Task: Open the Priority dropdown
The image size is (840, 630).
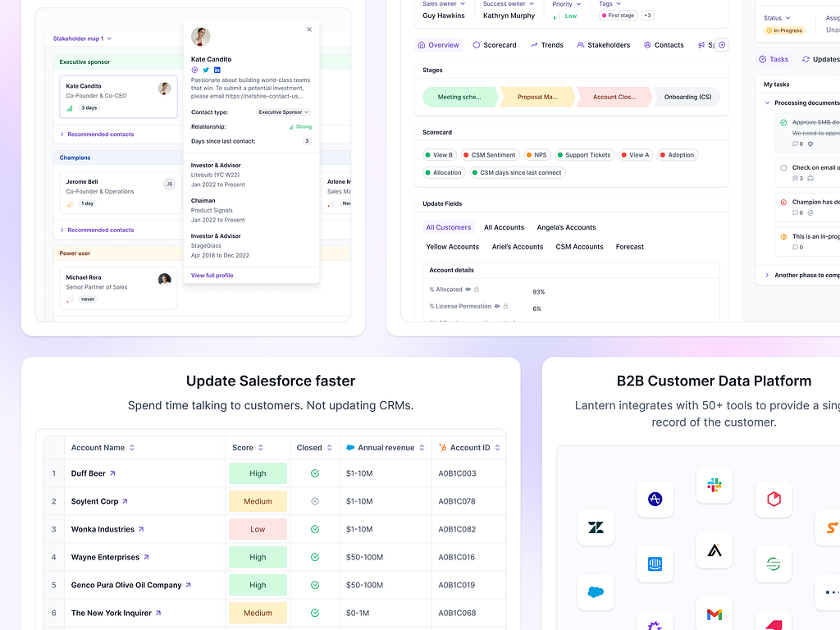Action: tap(567, 4)
